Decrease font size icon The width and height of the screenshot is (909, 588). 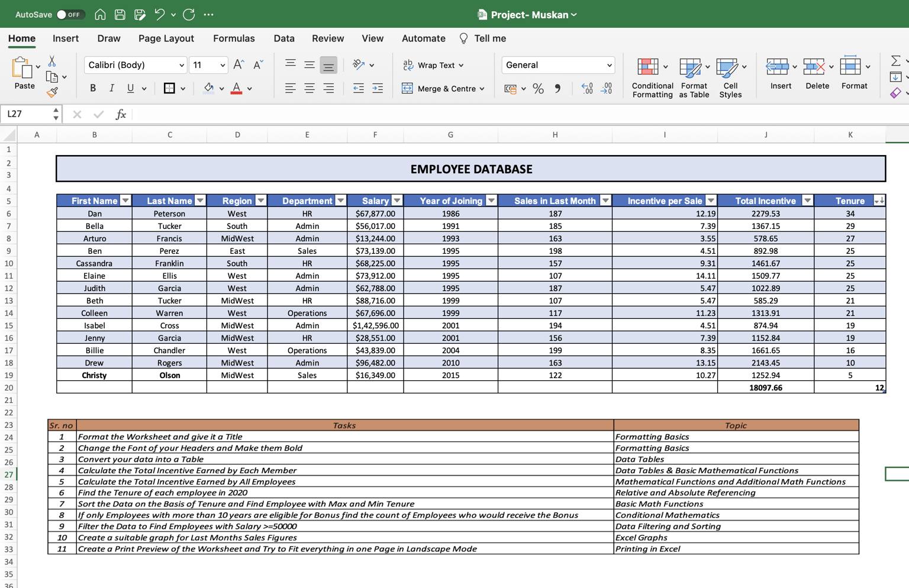pos(258,64)
